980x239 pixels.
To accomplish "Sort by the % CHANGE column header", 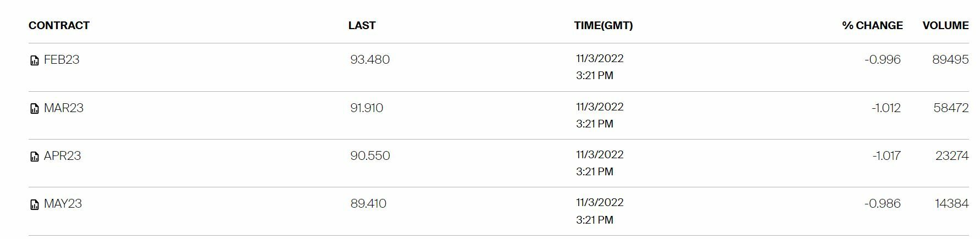I will [872, 25].
